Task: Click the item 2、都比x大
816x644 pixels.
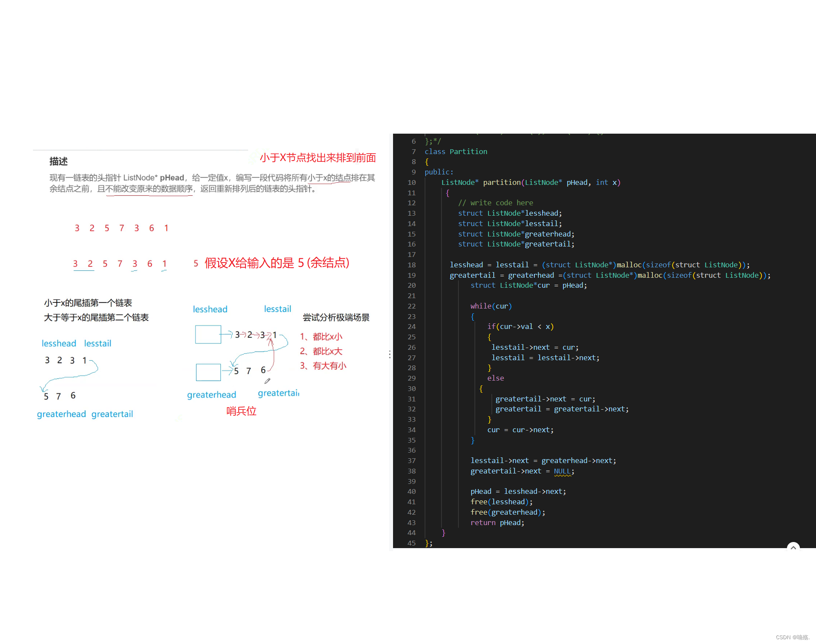Action: [321, 351]
